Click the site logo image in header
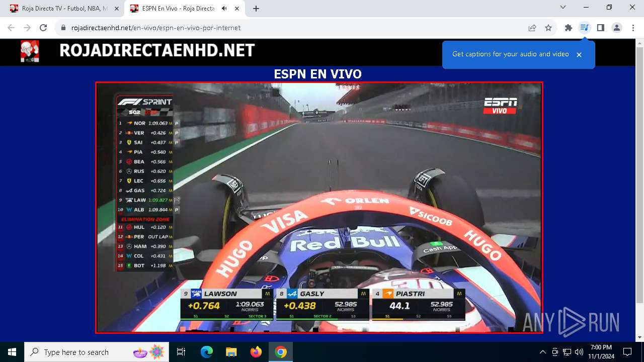 [x=30, y=51]
